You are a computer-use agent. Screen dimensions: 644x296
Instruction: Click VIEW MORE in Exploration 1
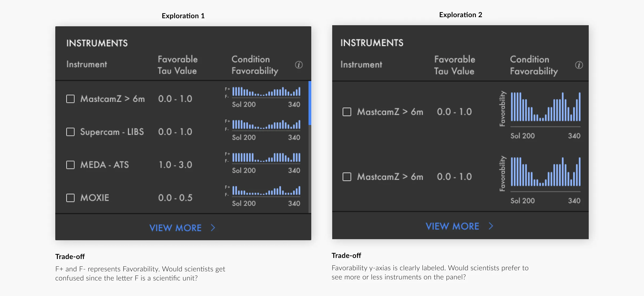click(176, 228)
